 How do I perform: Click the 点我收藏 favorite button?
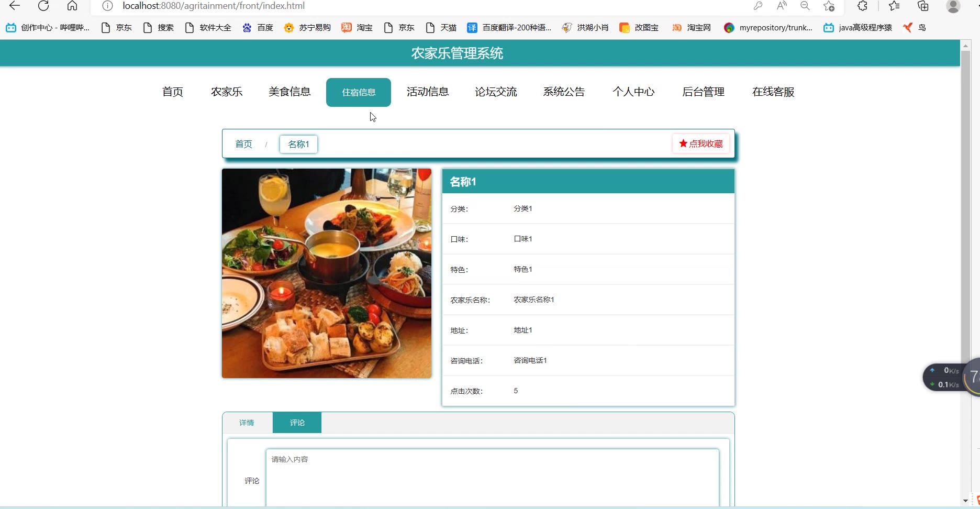pos(700,143)
